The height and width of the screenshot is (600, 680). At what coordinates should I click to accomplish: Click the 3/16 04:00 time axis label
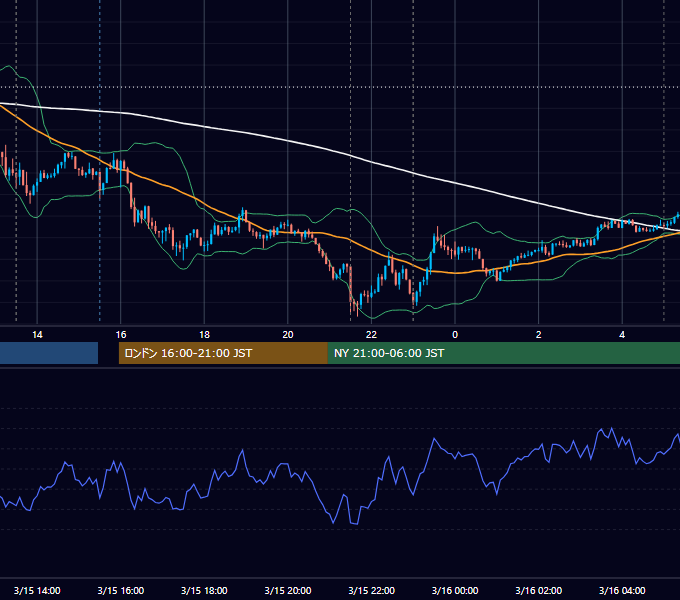[622, 590]
